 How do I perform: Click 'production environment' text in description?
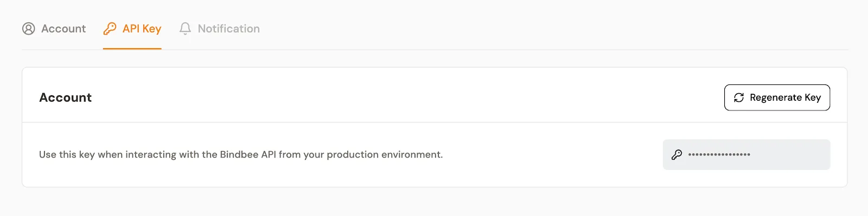pos(384,155)
